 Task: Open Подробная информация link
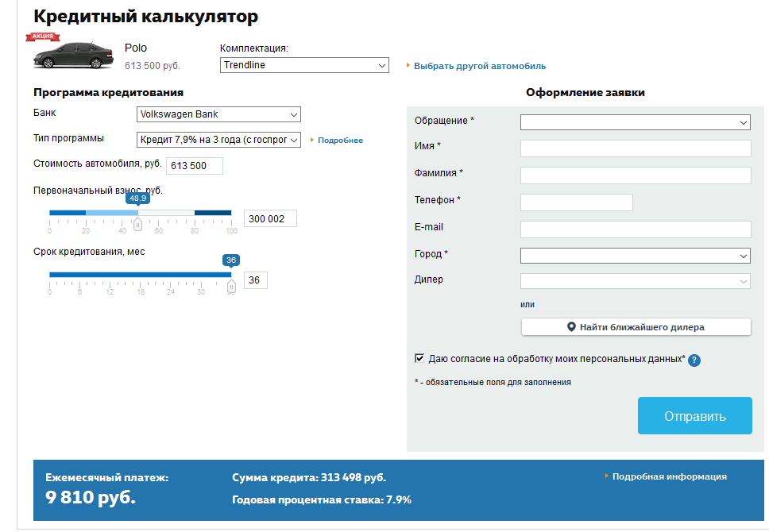(669, 476)
